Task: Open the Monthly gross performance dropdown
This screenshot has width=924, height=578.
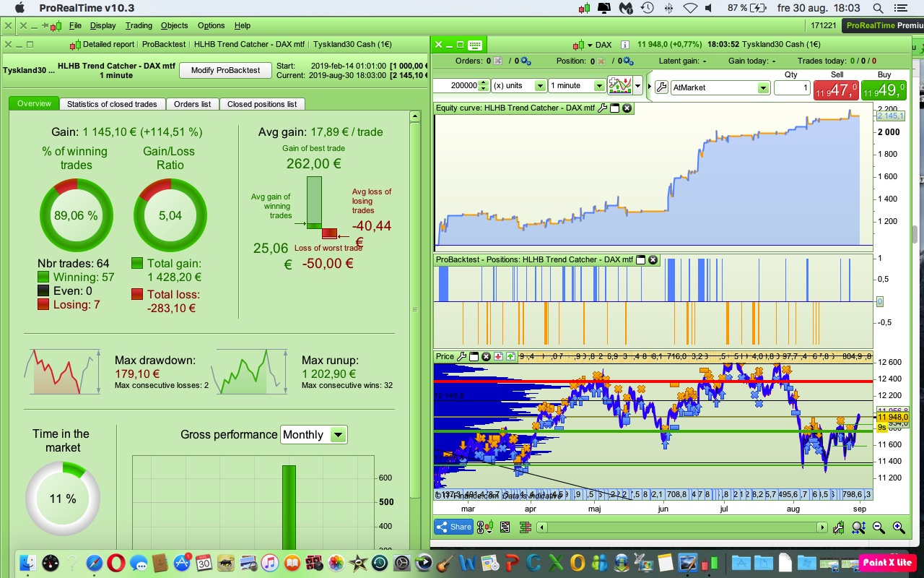Action: (314, 434)
